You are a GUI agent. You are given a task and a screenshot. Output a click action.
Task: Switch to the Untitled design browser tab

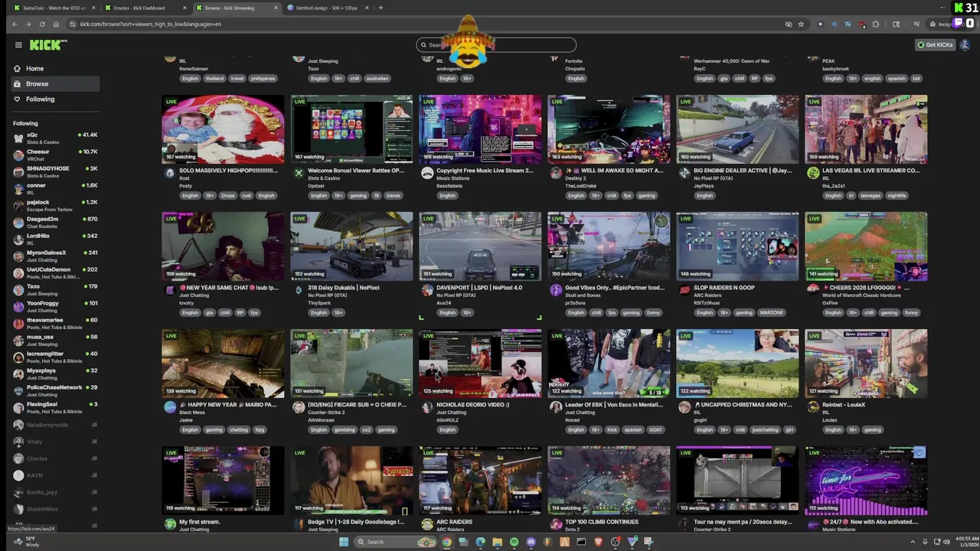[327, 8]
